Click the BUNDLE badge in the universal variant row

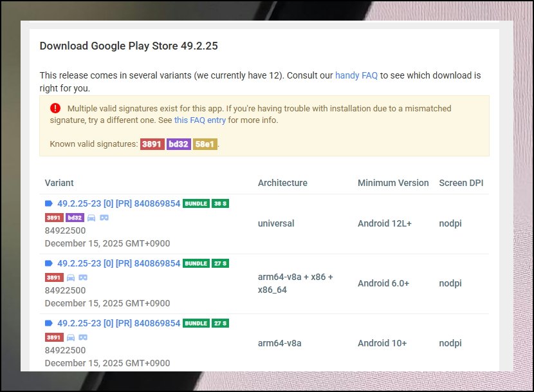click(x=196, y=203)
